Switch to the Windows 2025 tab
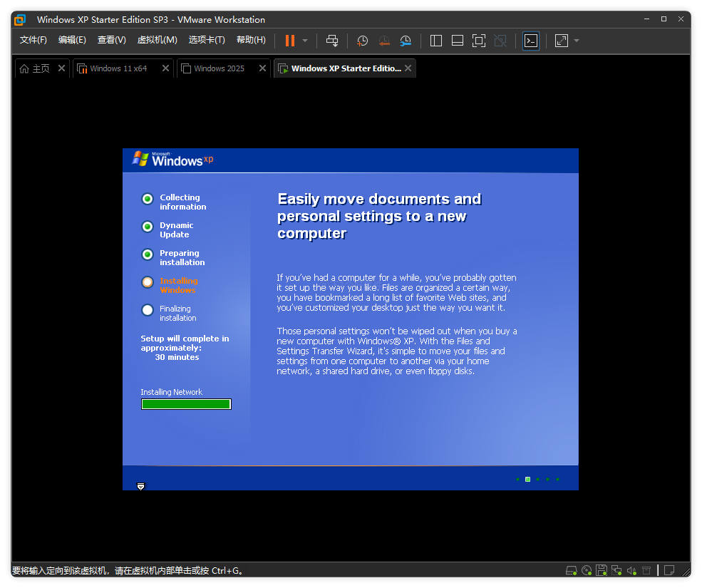 pos(219,68)
